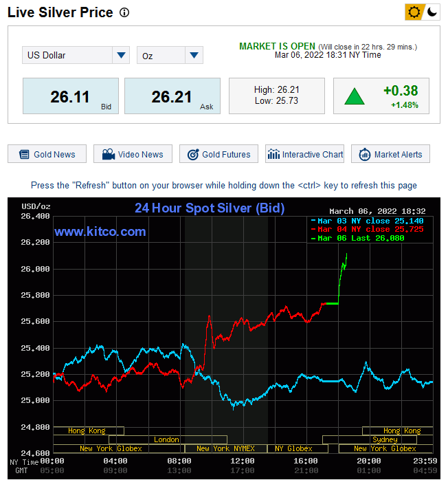Click the arrow on the currency selector

[x=121, y=55]
